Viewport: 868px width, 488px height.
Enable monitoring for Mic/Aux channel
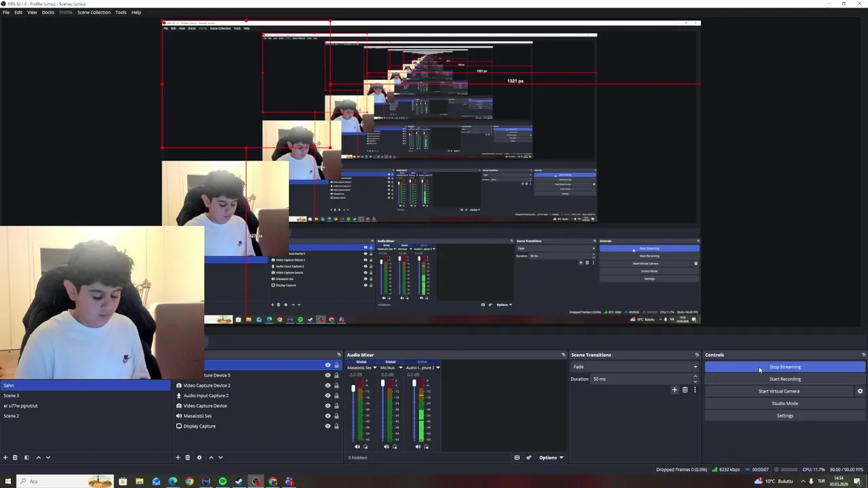pos(395,447)
